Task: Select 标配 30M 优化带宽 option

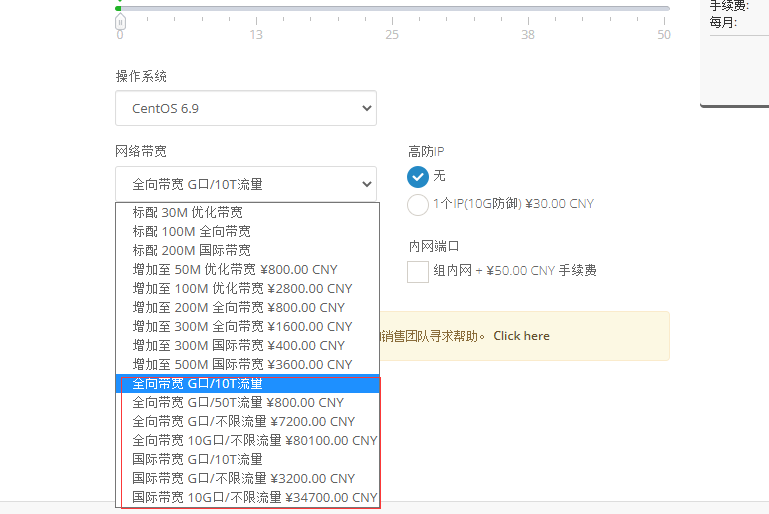Action: point(187,212)
